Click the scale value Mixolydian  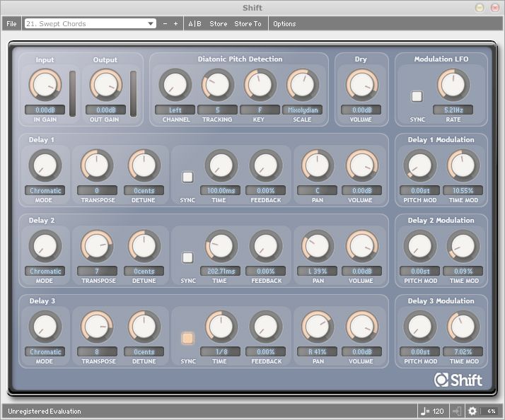(x=303, y=110)
